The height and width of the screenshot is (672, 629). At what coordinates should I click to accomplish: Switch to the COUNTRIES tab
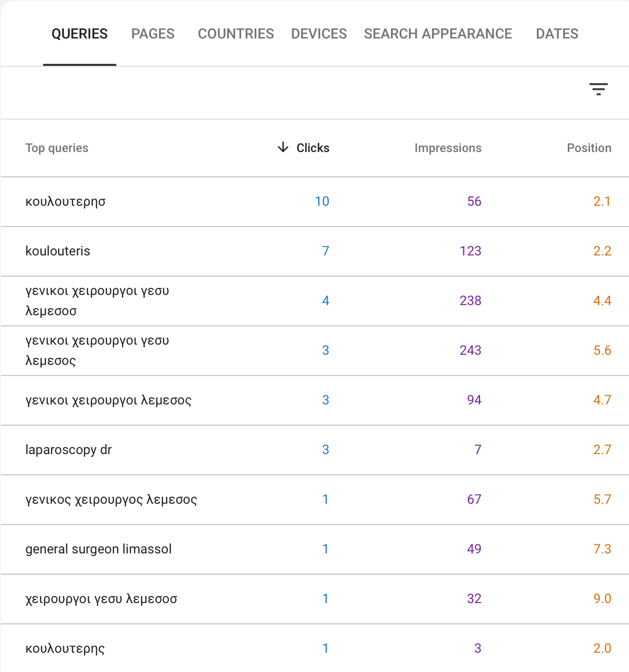coord(235,33)
